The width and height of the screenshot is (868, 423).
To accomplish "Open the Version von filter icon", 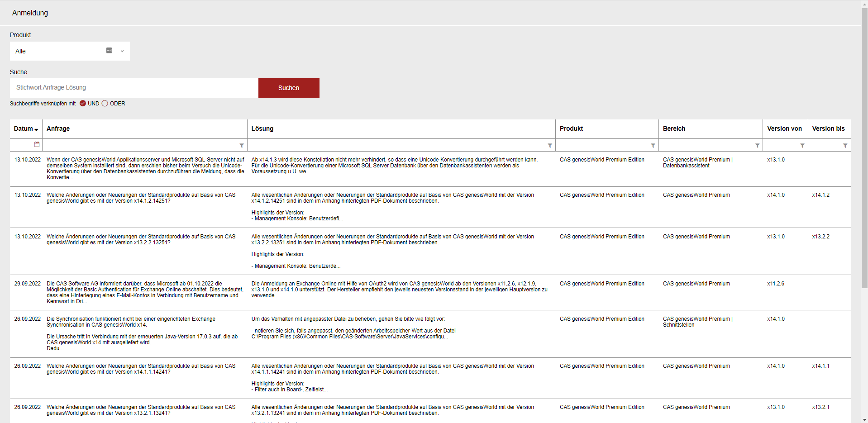I will pos(802,146).
